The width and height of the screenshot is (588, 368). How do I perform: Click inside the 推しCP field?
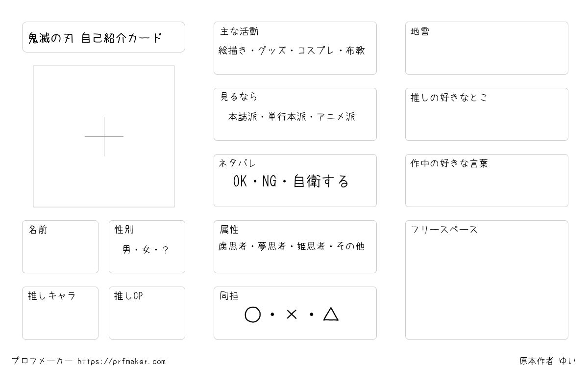coord(147,313)
